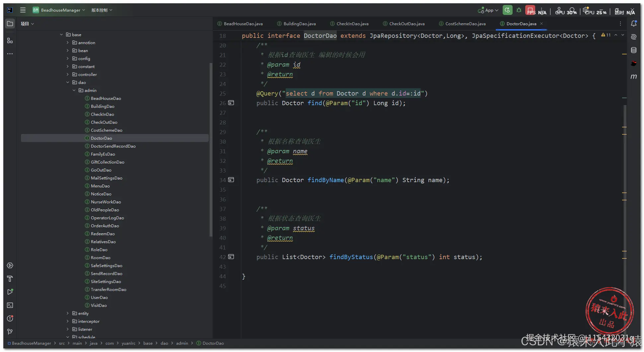
Task: Click the Debug bug icon
Action: (x=519, y=10)
